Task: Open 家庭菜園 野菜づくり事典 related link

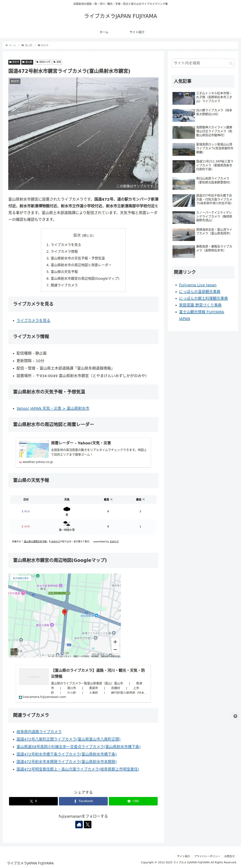Action: coord(200,305)
